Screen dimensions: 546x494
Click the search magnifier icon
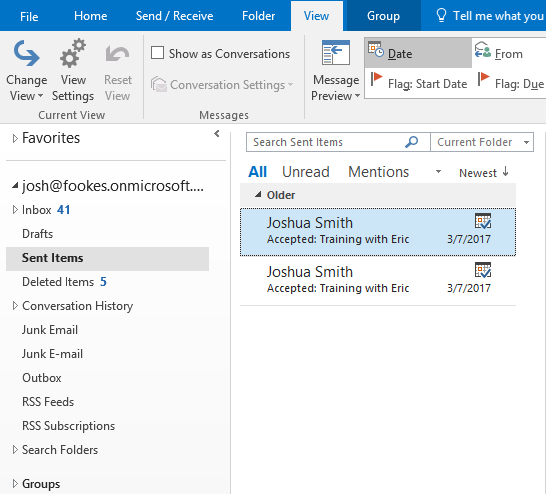pyautogui.click(x=412, y=142)
